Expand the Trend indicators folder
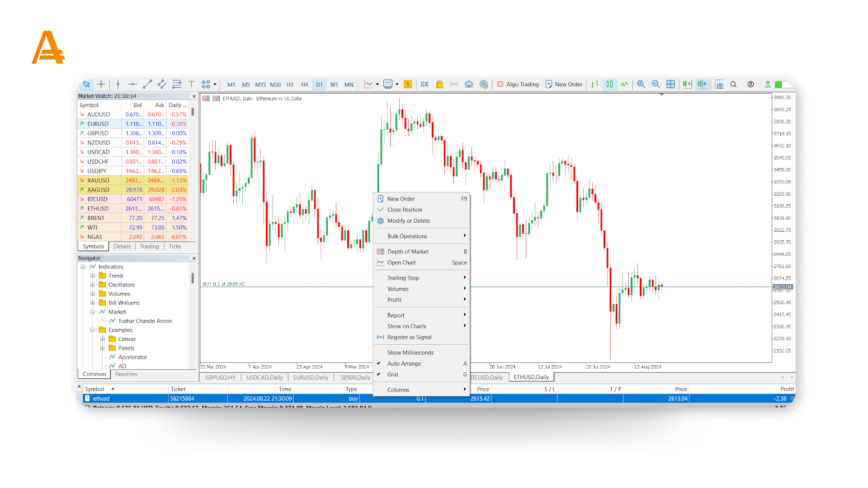This screenshot has width=868, height=488. [92, 276]
